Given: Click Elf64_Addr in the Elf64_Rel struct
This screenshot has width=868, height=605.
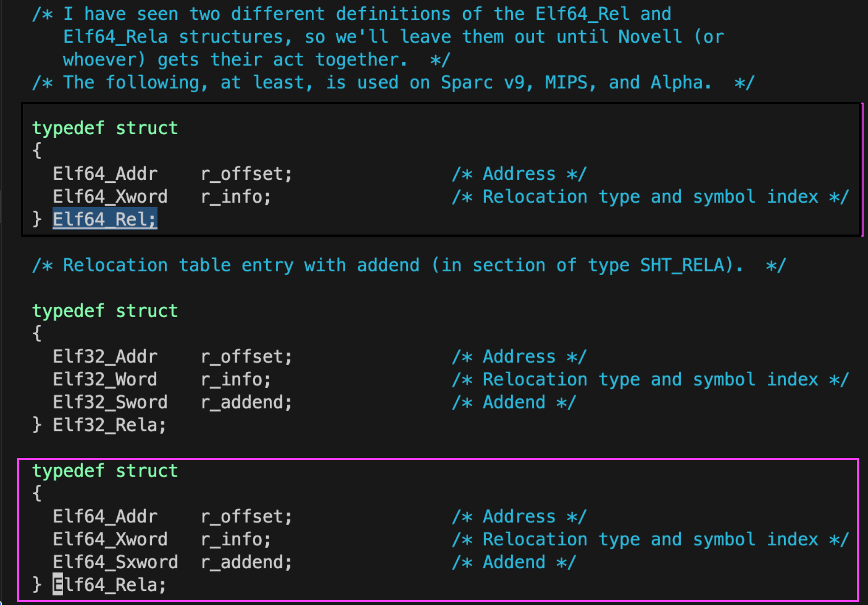Looking at the screenshot, I should click(105, 174).
